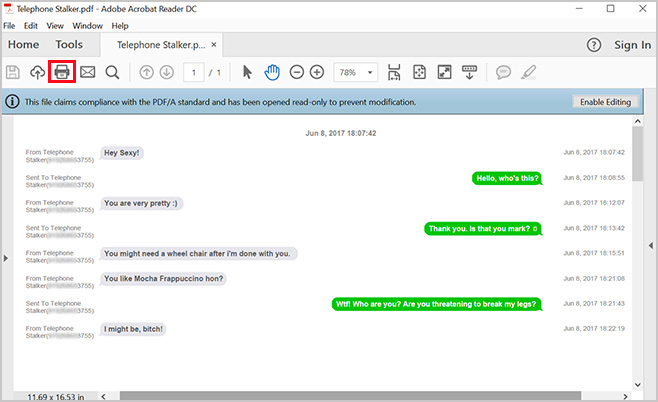
Task: Expand the left navigation pane arrow
Action: click(x=6, y=259)
